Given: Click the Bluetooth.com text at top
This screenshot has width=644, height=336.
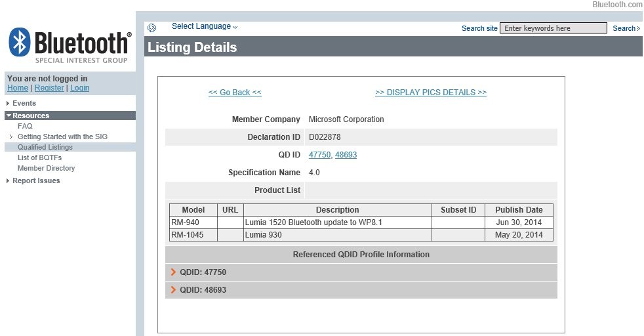Looking at the screenshot, I should (618, 4).
